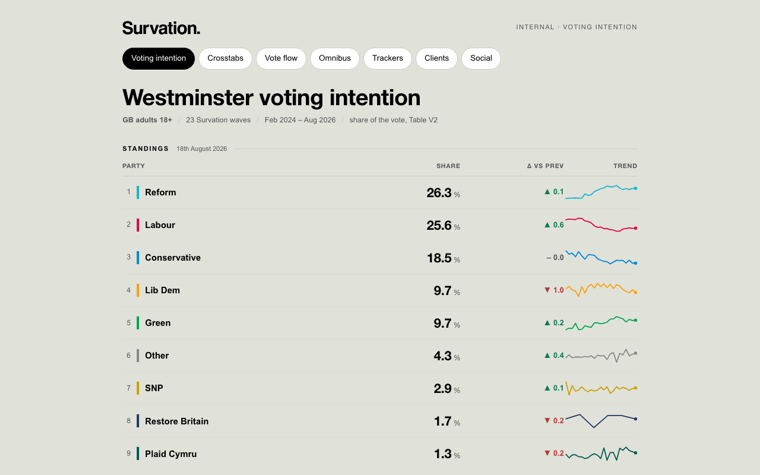Click the Labour trend sparkline
Image resolution: width=760 pixels, height=475 pixels.
pos(601,225)
